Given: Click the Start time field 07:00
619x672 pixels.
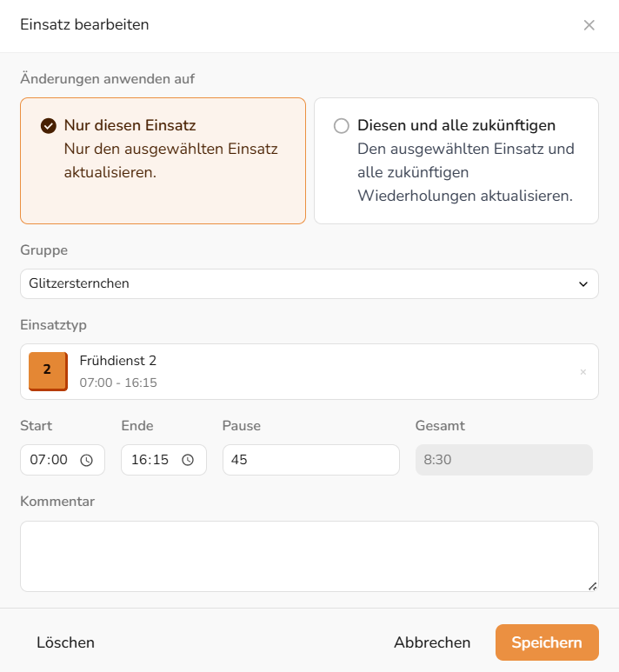Looking at the screenshot, I should [50, 460].
